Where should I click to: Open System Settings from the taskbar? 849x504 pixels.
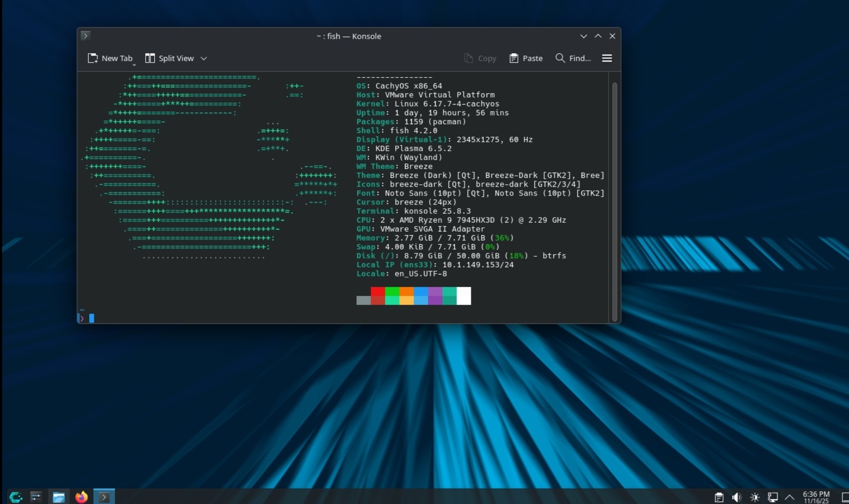[x=36, y=497]
